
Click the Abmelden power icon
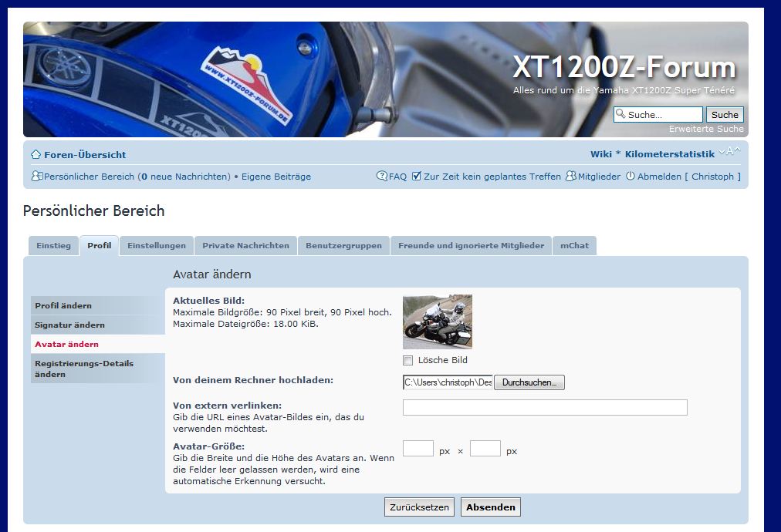tap(631, 177)
